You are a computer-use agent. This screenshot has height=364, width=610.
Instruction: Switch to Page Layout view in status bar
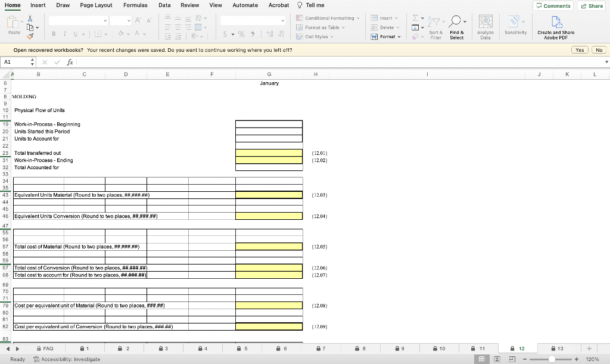click(497, 359)
